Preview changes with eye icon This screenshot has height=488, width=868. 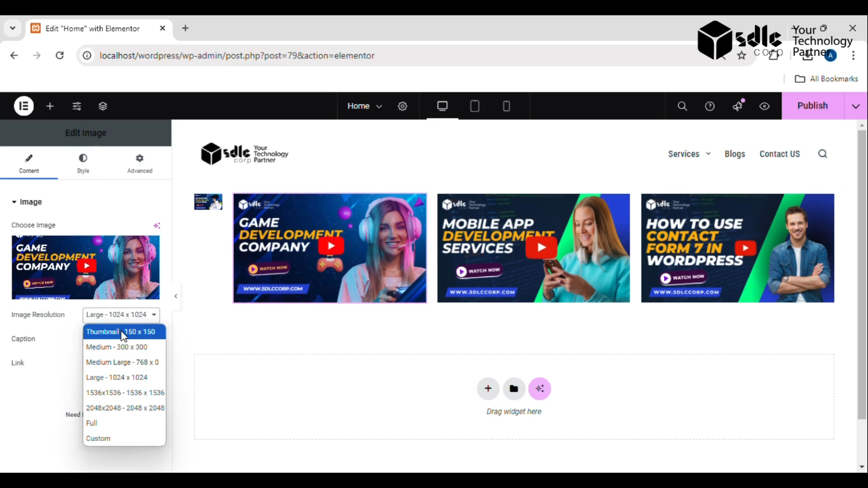(x=764, y=106)
